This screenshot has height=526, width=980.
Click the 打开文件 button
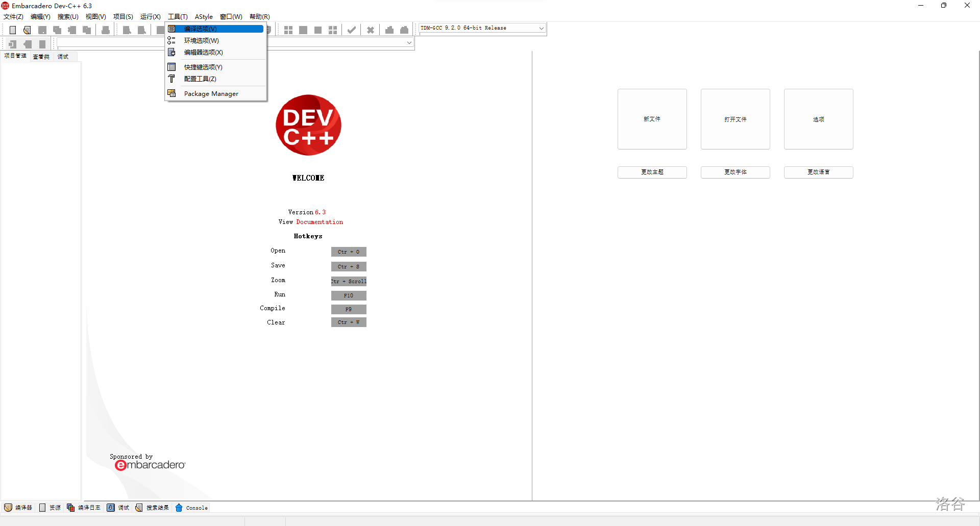[735, 119]
